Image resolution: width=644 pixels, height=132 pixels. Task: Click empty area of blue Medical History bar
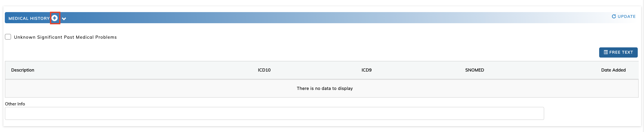[325, 18]
